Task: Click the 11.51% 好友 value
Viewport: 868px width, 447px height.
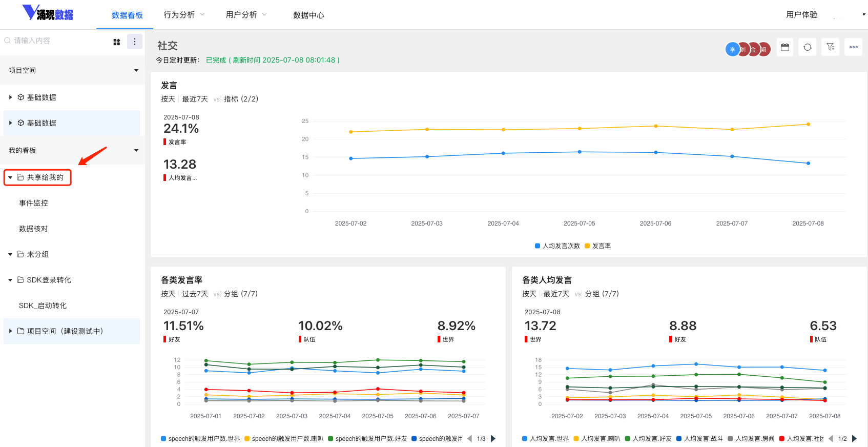Action: point(183,326)
